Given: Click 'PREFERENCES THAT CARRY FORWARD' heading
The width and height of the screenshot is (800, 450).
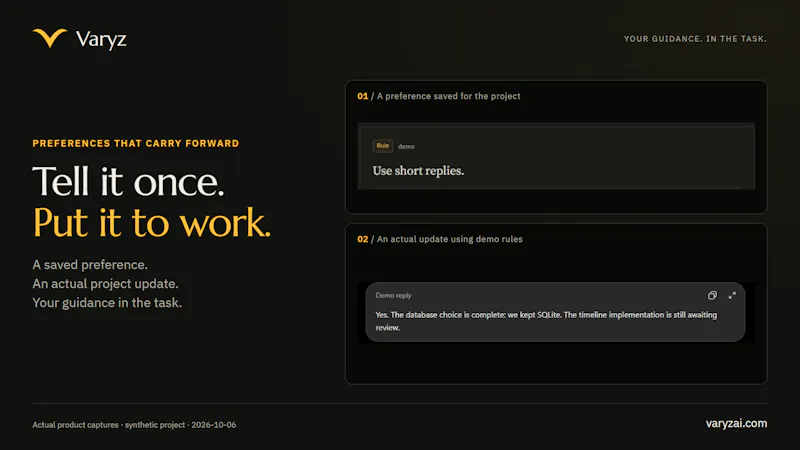Looking at the screenshot, I should click(136, 143).
